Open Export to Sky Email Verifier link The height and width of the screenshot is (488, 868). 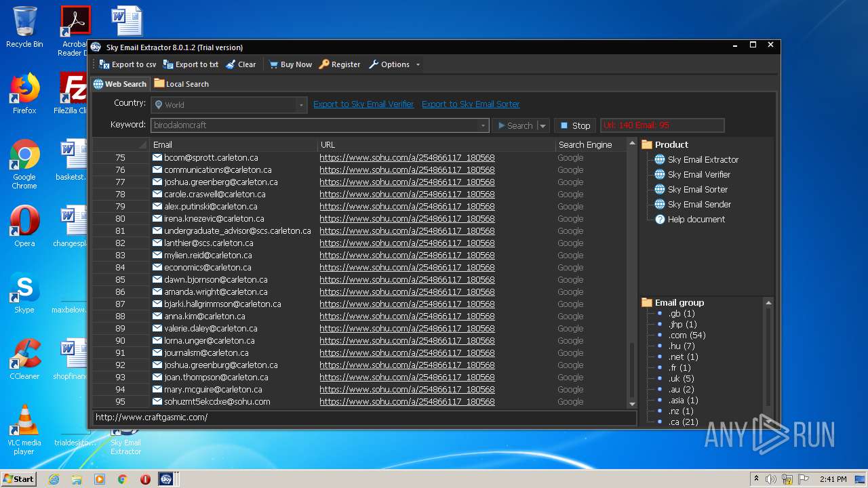[363, 104]
